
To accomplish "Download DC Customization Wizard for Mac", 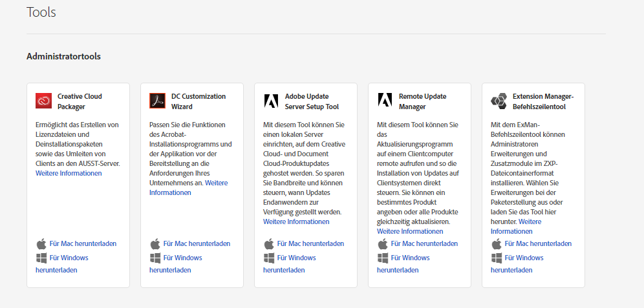I will tap(197, 243).
